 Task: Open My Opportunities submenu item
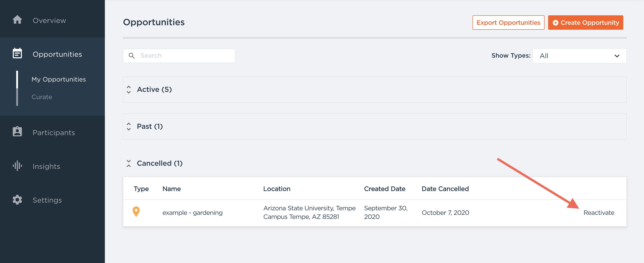click(59, 79)
